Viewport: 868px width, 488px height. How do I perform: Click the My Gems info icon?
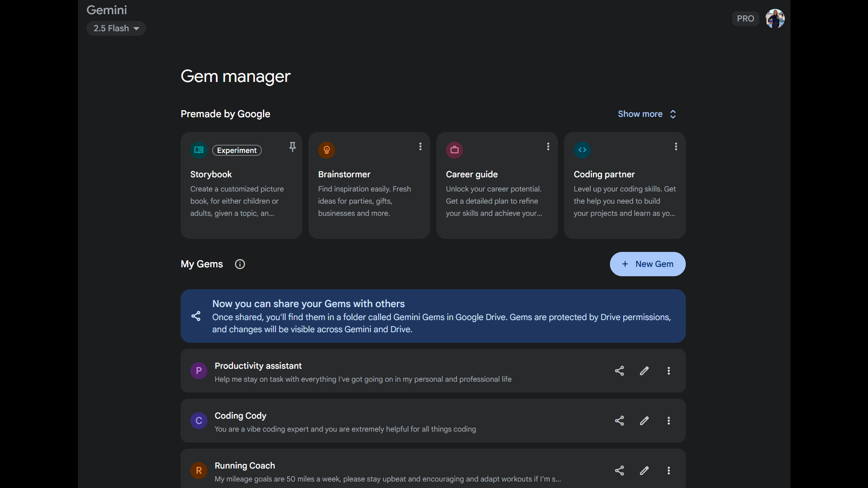pyautogui.click(x=240, y=264)
